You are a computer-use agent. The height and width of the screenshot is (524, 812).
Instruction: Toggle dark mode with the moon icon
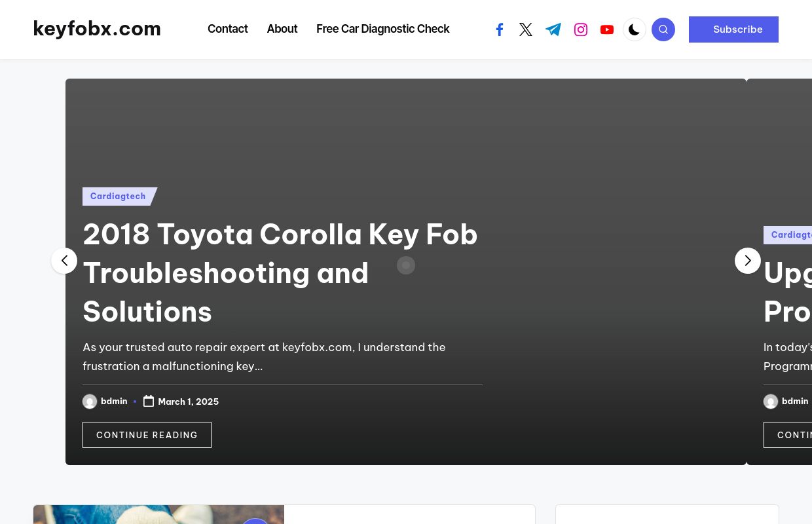(635, 29)
